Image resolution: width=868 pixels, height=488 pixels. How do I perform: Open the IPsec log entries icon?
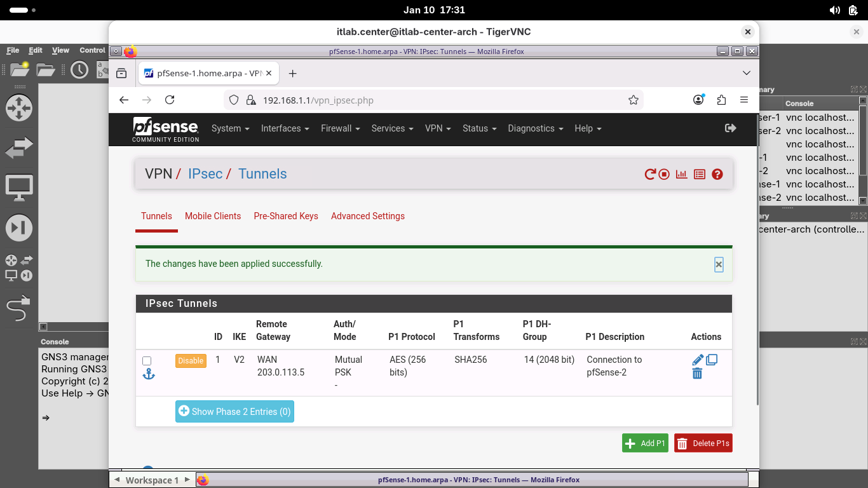700,174
